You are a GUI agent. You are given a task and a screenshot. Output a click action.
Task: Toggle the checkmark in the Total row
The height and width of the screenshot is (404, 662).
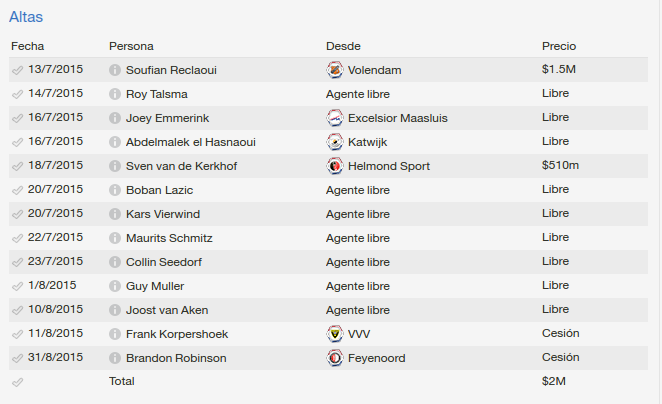click(x=17, y=382)
